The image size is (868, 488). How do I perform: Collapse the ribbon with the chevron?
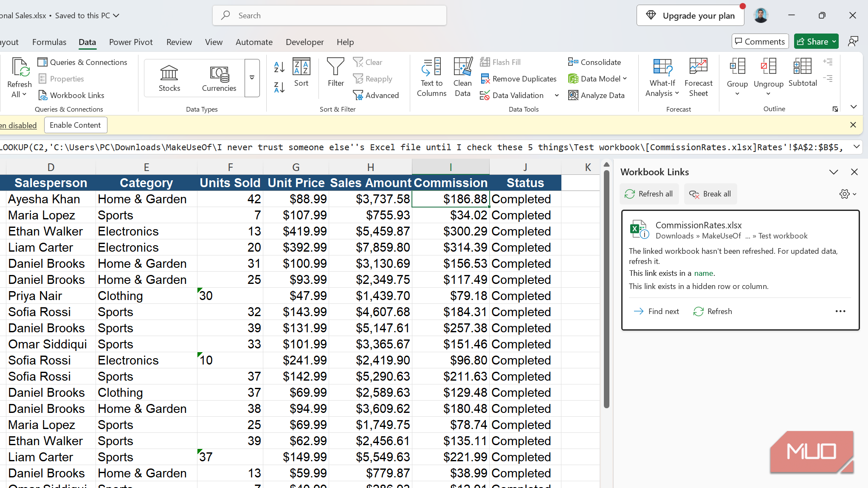(854, 107)
